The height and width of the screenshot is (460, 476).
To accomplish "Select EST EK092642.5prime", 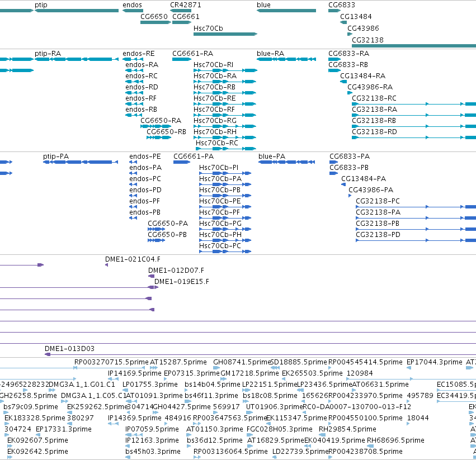I will (x=37, y=452).
